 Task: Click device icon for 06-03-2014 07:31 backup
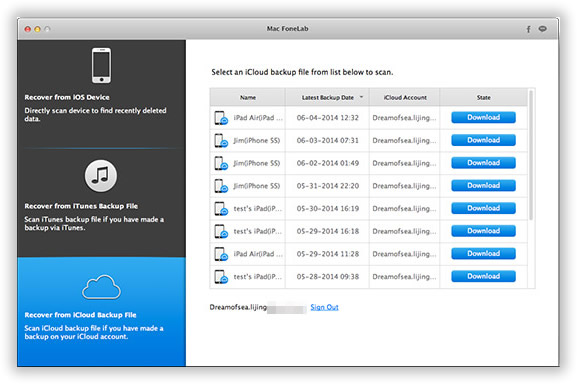pyautogui.click(x=221, y=141)
